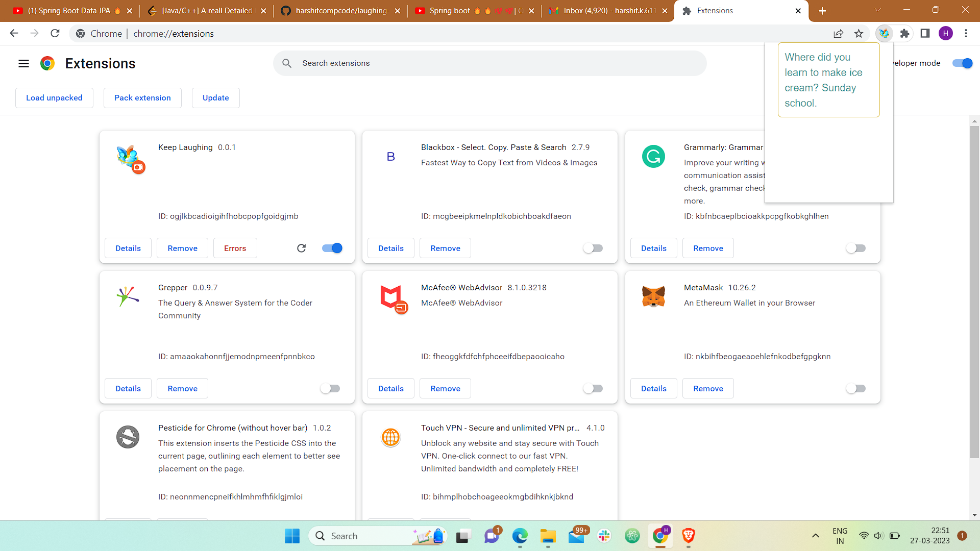The height and width of the screenshot is (551, 980).
Task: Open the tab search dropdown
Action: coord(878,10)
